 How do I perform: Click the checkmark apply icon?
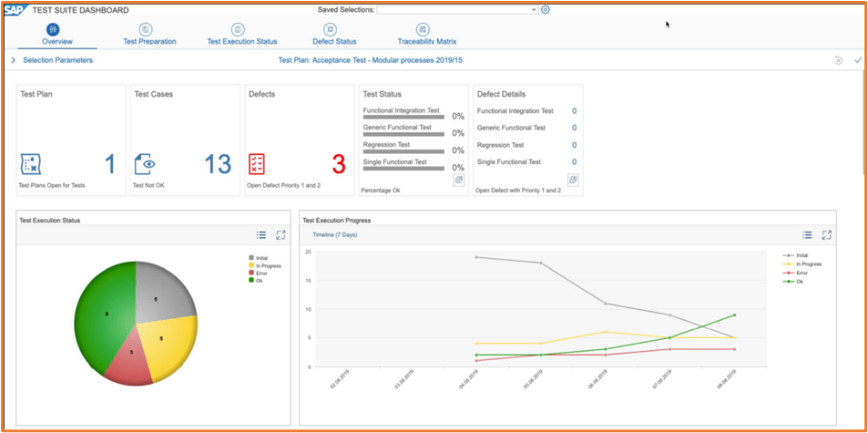tap(857, 60)
